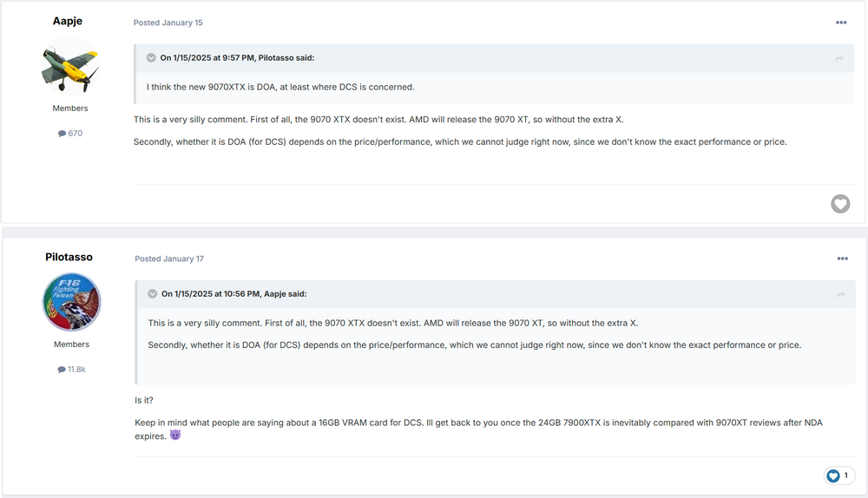Open Aapje's profile from username heading
Viewport: 868px width, 498px height.
(x=69, y=21)
